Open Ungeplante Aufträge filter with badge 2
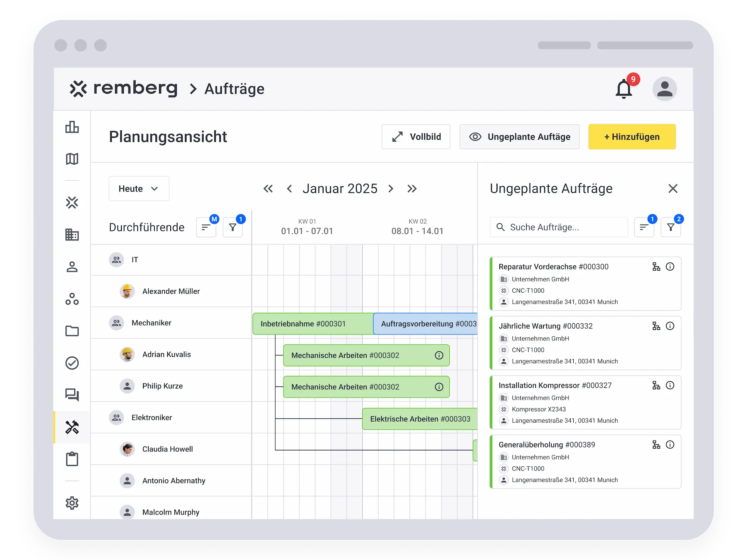747x560 pixels. tap(670, 227)
